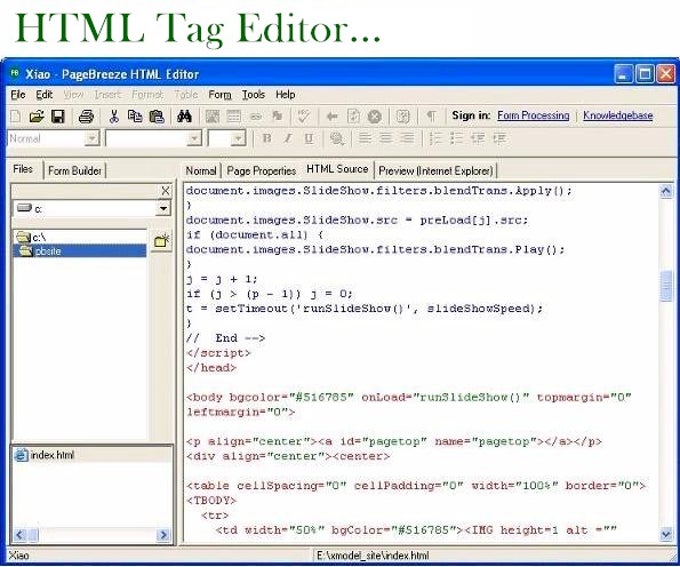
Task: Open Find with the binoculars icon
Action: (x=184, y=116)
